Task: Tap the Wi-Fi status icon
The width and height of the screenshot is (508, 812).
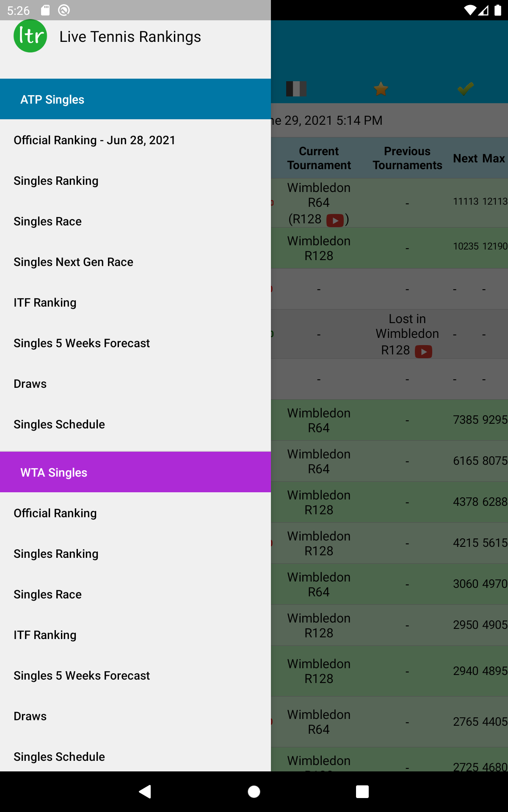Action: click(470, 10)
